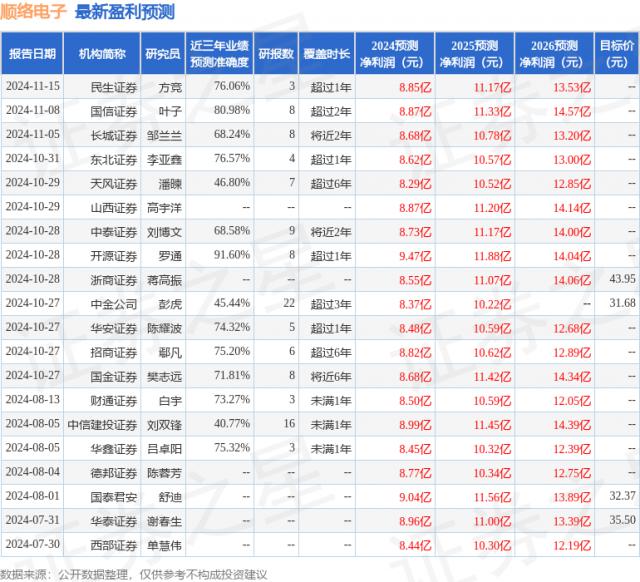This screenshot has height=582, width=640.
Task: Click the 2024-11-15 report date cell
Action: [32, 86]
